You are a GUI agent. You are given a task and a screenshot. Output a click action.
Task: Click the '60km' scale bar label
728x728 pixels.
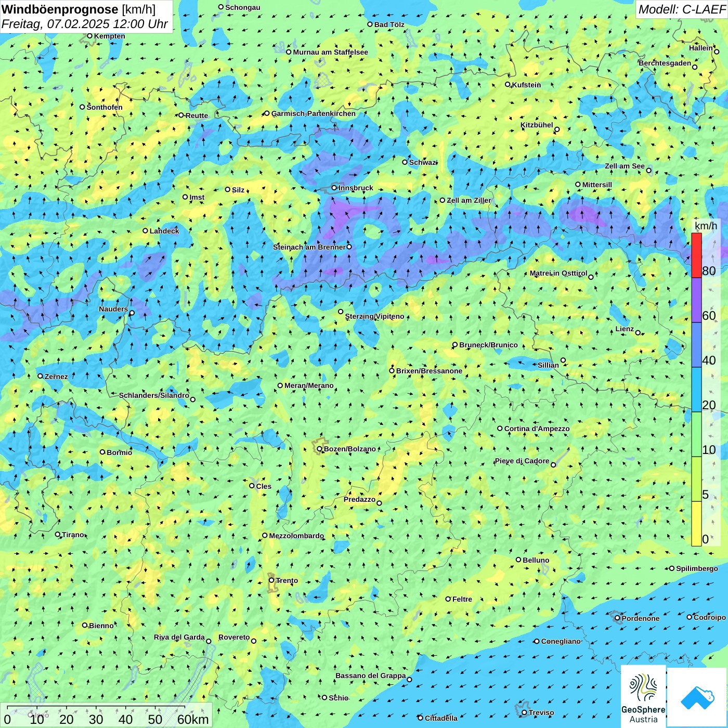(x=193, y=719)
